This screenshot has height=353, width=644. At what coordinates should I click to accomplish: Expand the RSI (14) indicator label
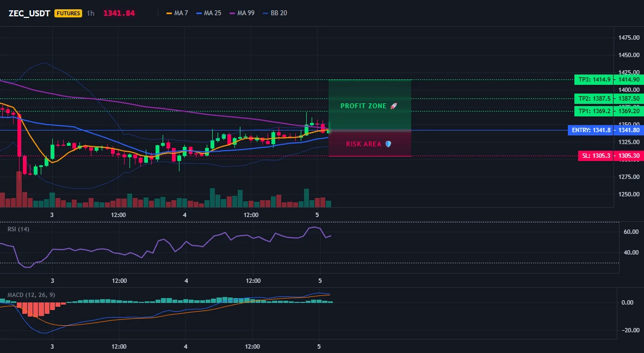tap(18, 229)
